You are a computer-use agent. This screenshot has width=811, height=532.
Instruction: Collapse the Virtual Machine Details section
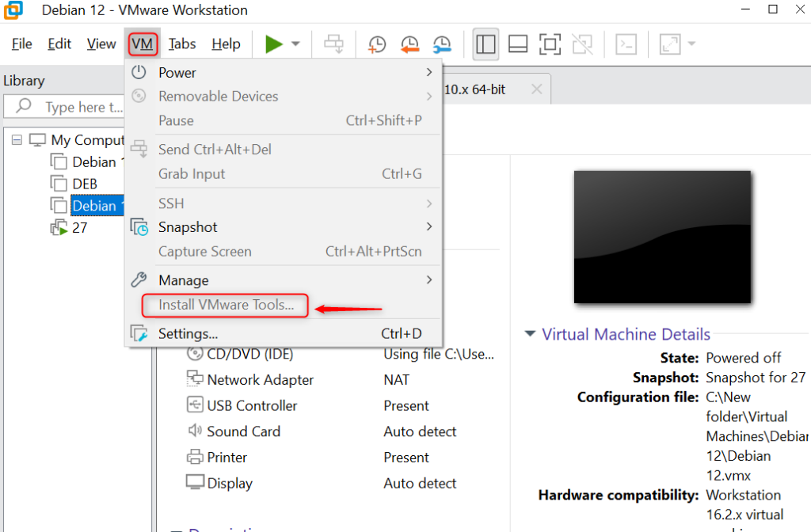[x=531, y=334]
